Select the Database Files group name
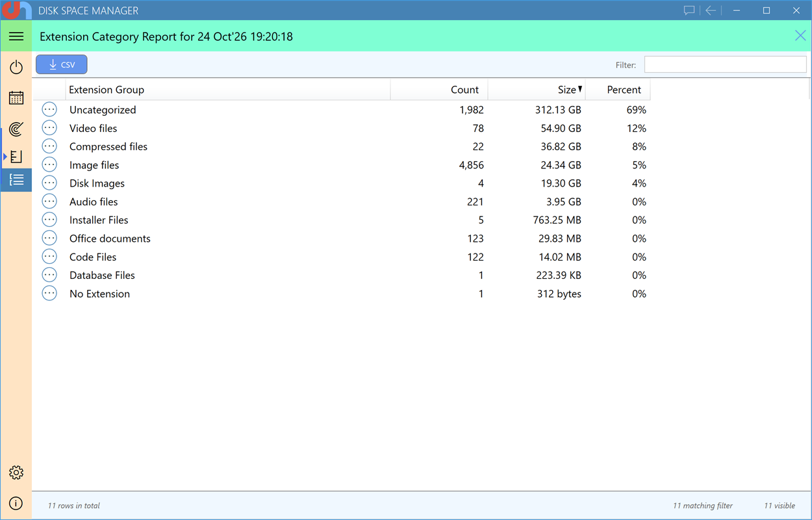812x520 pixels. 102,275
